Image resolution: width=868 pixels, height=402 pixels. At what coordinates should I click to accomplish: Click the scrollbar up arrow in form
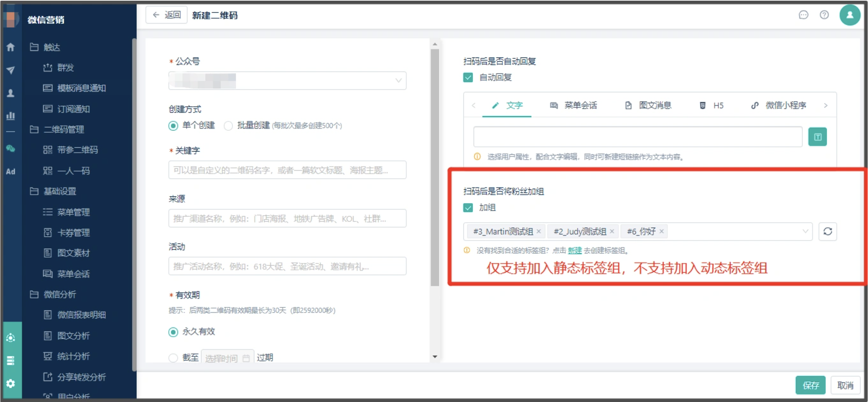tap(435, 44)
